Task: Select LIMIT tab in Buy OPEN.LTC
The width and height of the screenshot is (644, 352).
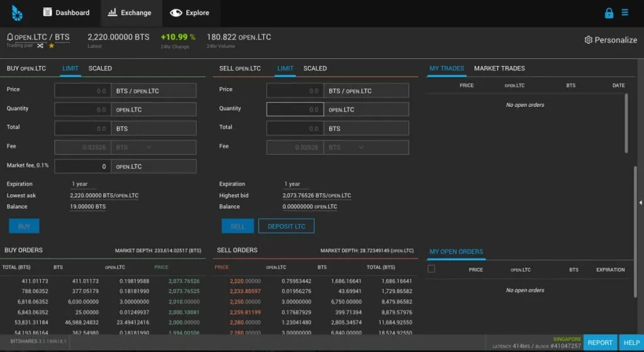Action: [70, 69]
